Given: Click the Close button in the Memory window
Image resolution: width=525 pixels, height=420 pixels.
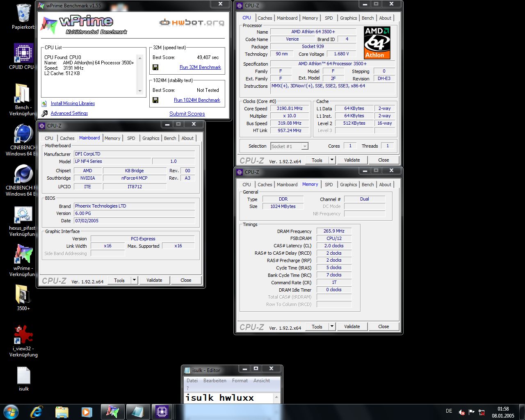Looking at the screenshot, I should [x=383, y=326].
